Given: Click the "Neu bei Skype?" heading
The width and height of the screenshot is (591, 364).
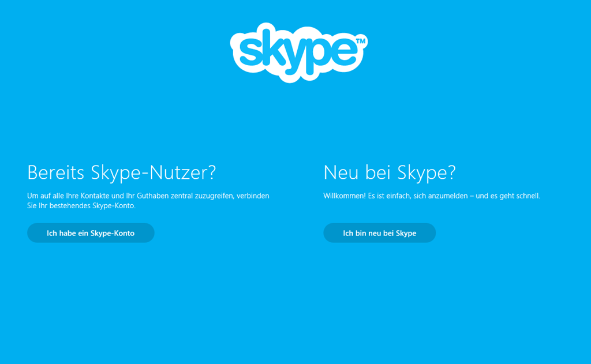Looking at the screenshot, I should tap(389, 172).
